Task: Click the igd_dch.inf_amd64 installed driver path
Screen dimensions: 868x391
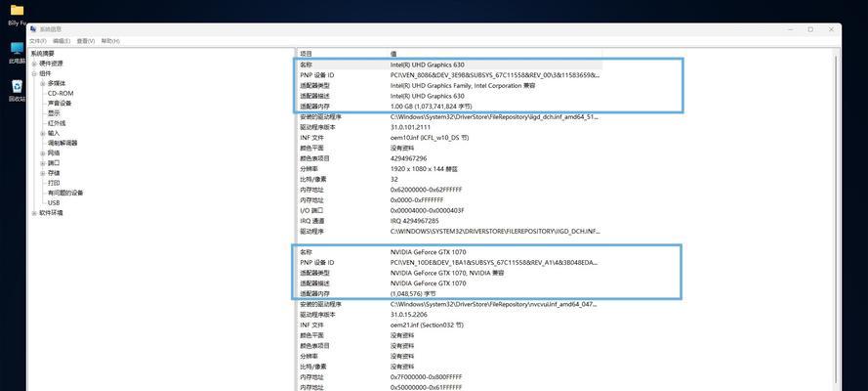Action: click(x=494, y=117)
